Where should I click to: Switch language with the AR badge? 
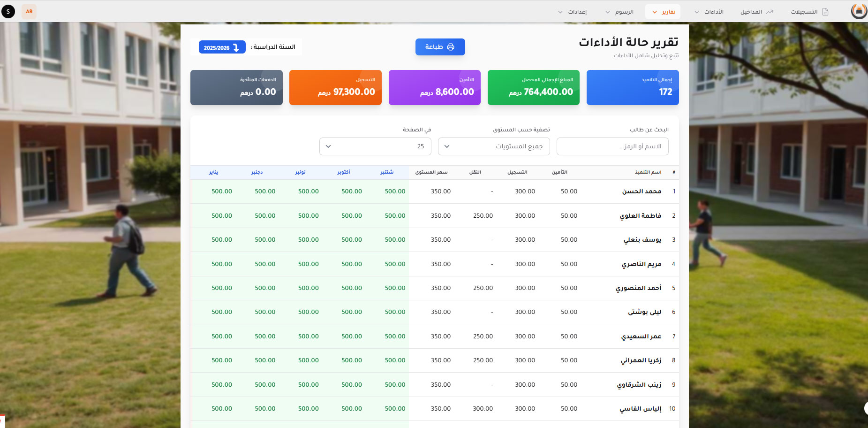(x=29, y=11)
